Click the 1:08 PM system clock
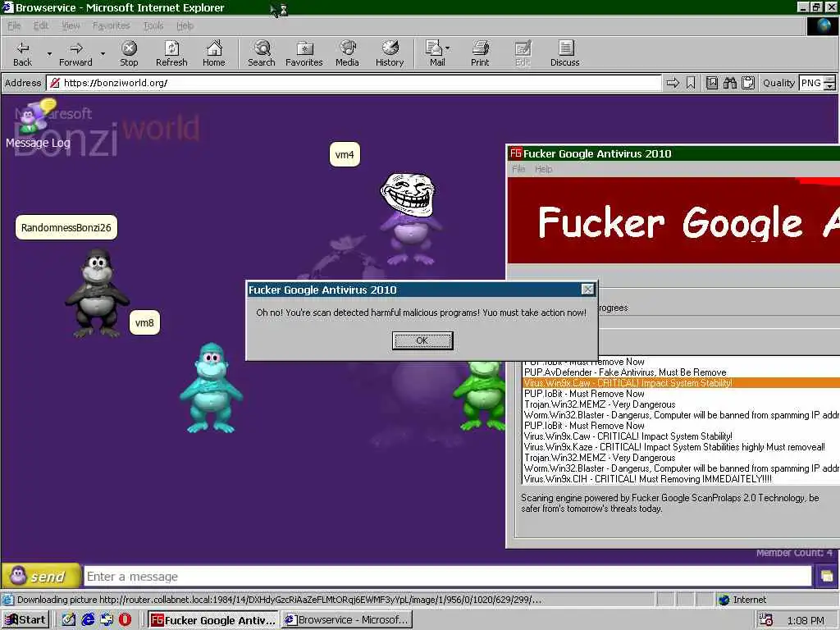Viewport: 840px width, 630px height. pos(806,620)
